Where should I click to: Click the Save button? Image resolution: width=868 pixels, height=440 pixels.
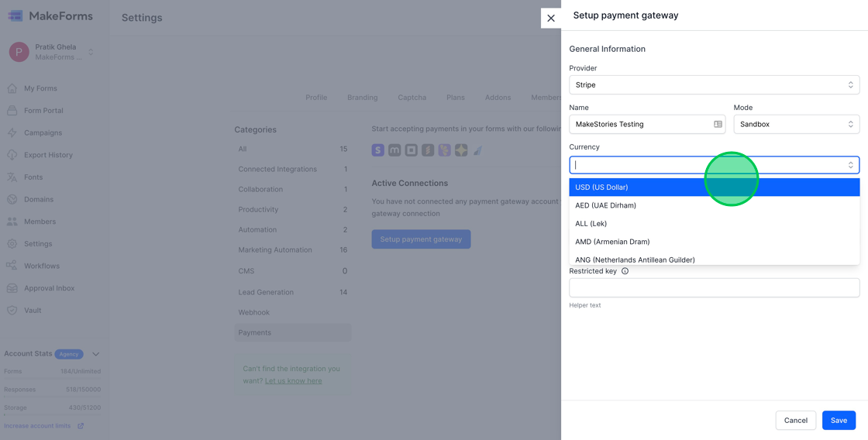[839, 420]
